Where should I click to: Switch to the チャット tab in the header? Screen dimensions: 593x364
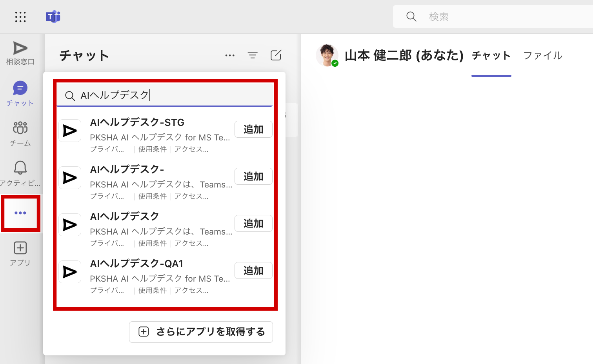click(491, 56)
